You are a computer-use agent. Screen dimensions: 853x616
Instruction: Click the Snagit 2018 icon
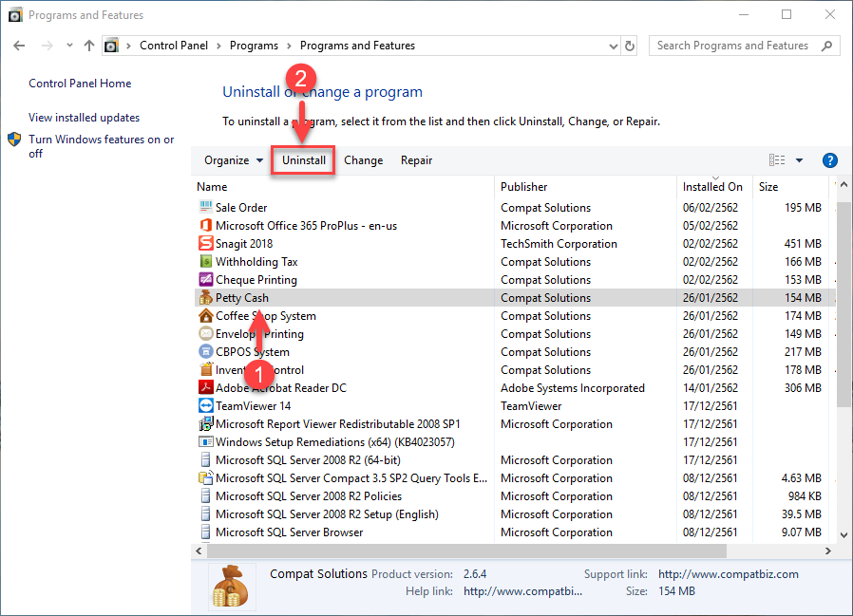[x=205, y=243]
